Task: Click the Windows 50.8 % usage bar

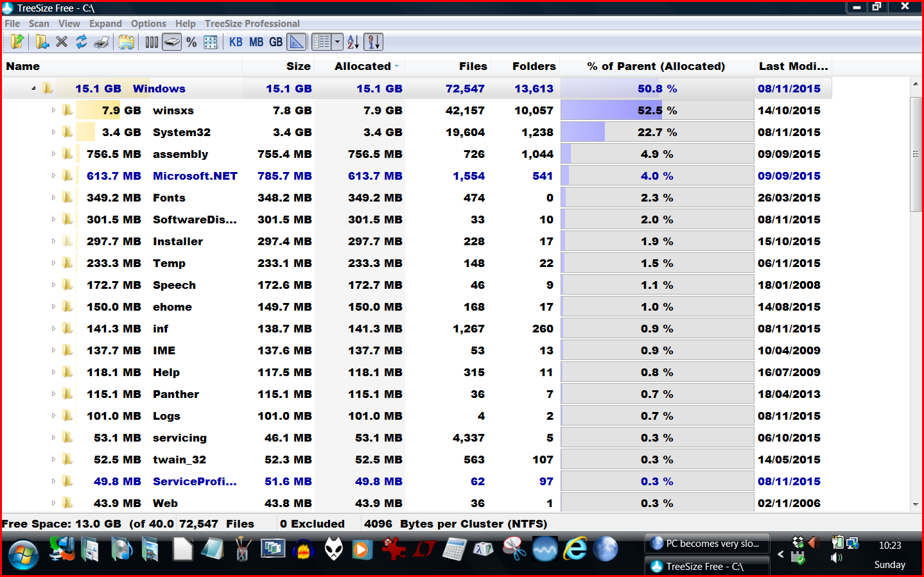Action: [x=657, y=89]
